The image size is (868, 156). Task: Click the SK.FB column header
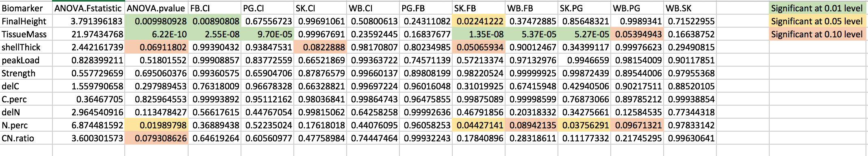click(x=479, y=8)
